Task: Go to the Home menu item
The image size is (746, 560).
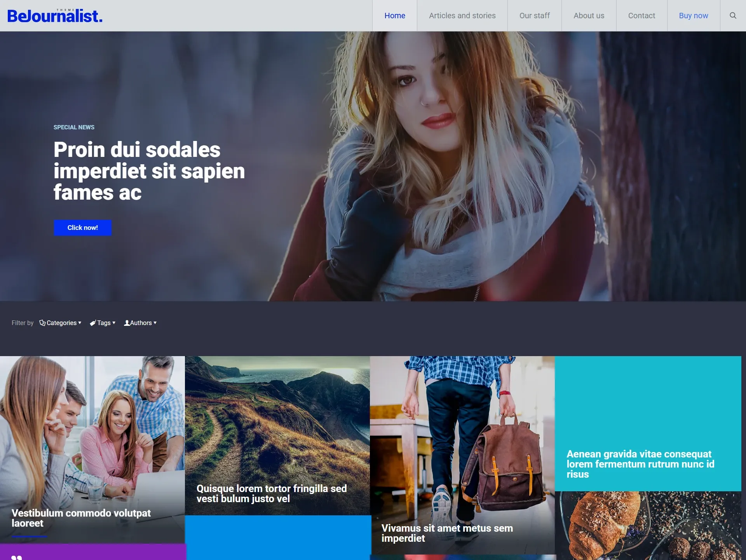Action: pos(395,16)
